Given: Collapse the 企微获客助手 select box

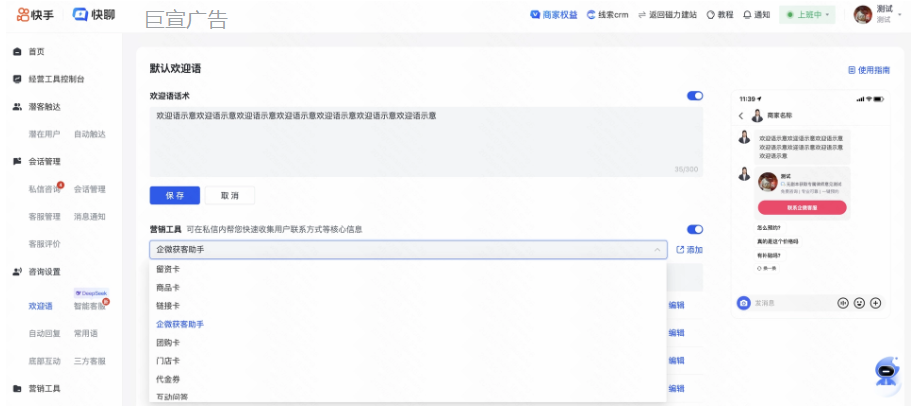Looking at the screenshot, I should pos(408,250).
